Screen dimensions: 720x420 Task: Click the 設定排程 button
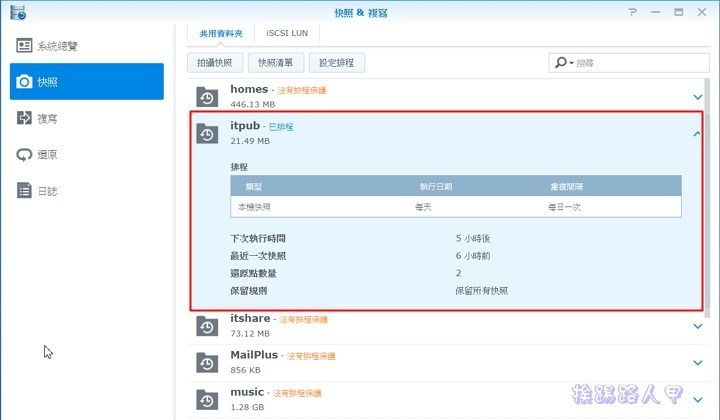click(x=337, y=63)
